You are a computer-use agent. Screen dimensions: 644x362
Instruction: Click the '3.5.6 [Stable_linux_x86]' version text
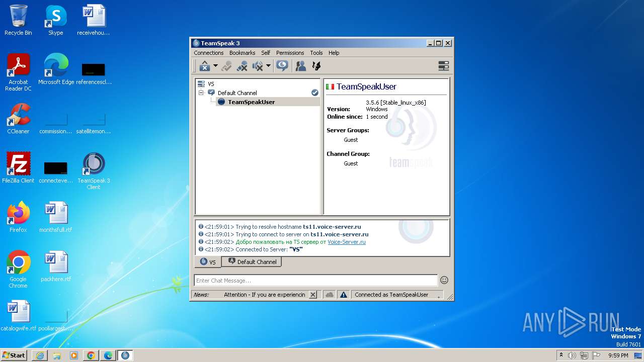coord(396,103)
